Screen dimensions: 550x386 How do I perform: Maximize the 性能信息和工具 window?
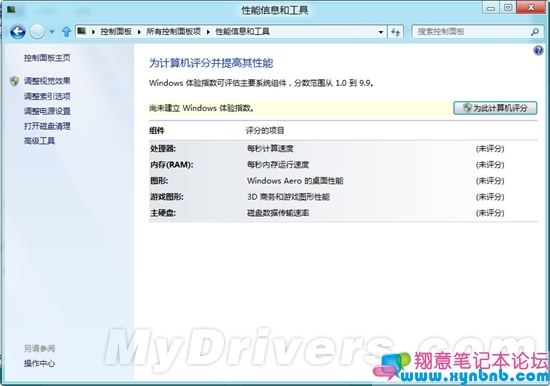pyautogui.click(x=508, y=8)
